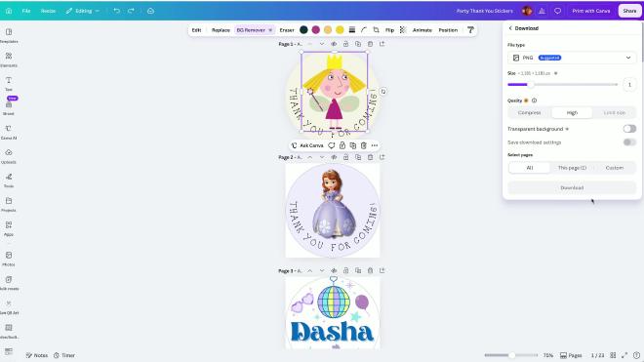Open the File type PNG dropdown
The width and height of the screenshot is (644, 362).
tap(572, 58)
